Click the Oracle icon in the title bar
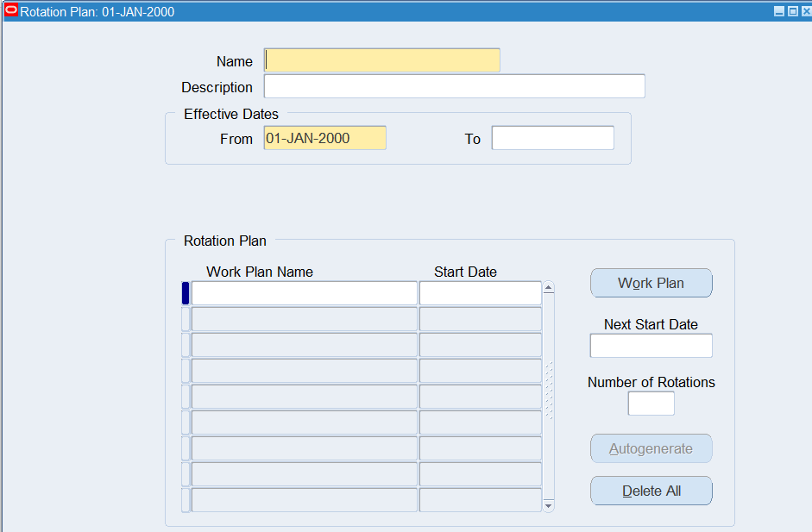 click(11, 11)
